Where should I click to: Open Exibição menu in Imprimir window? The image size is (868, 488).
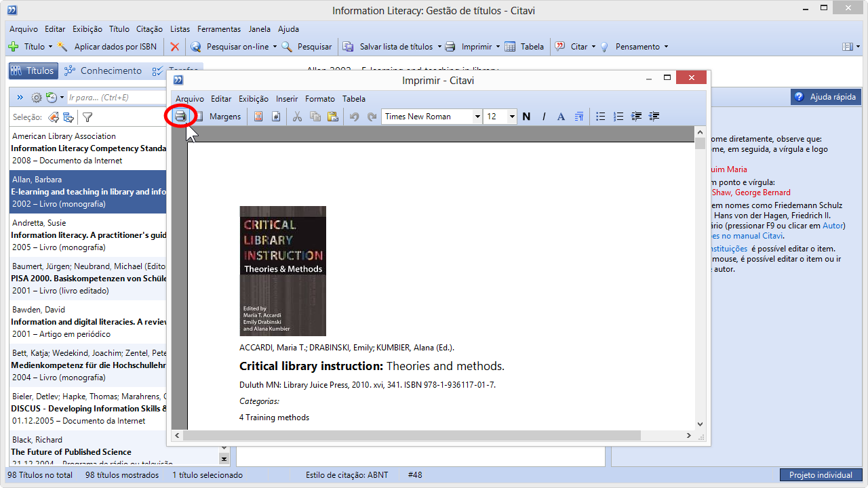(x=254, y=99)
